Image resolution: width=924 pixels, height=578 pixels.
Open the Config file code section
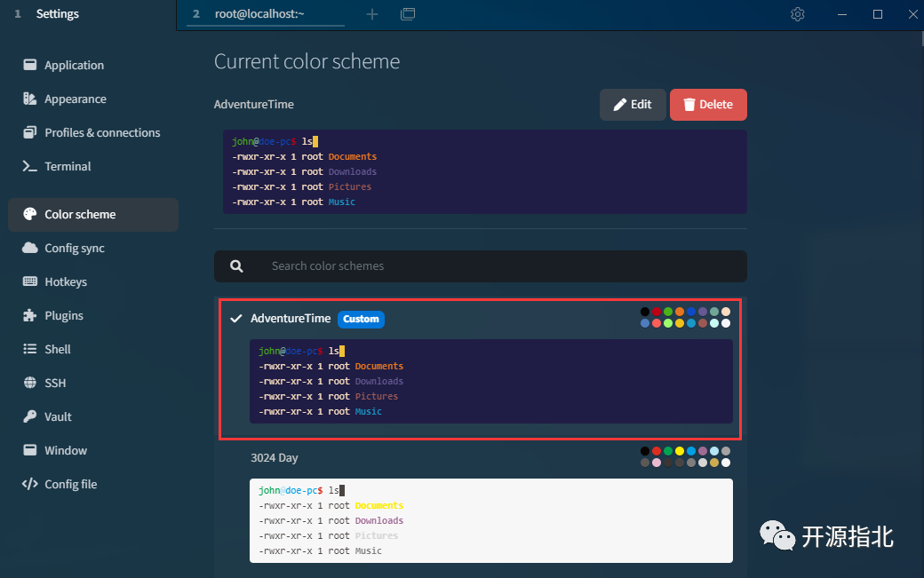70,484
